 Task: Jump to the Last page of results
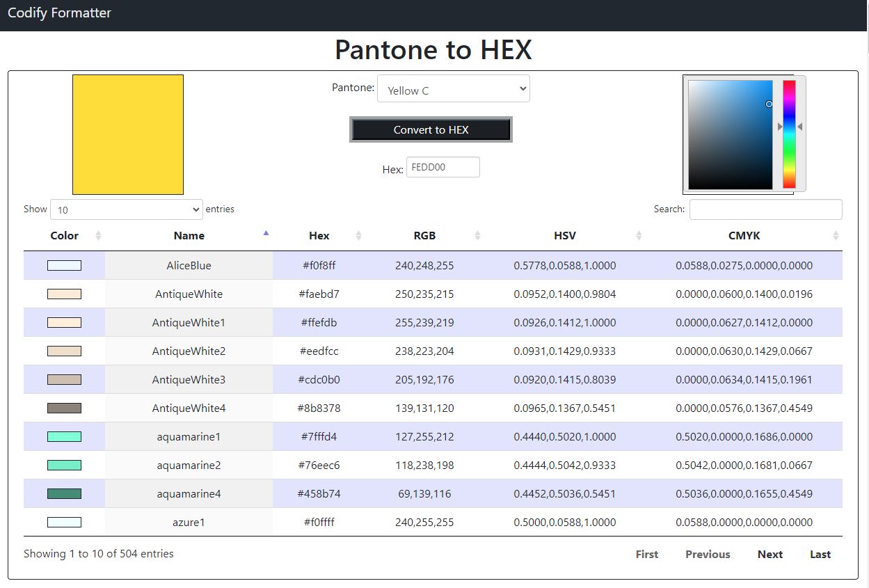pyautogui.click(x=820, y=554)
